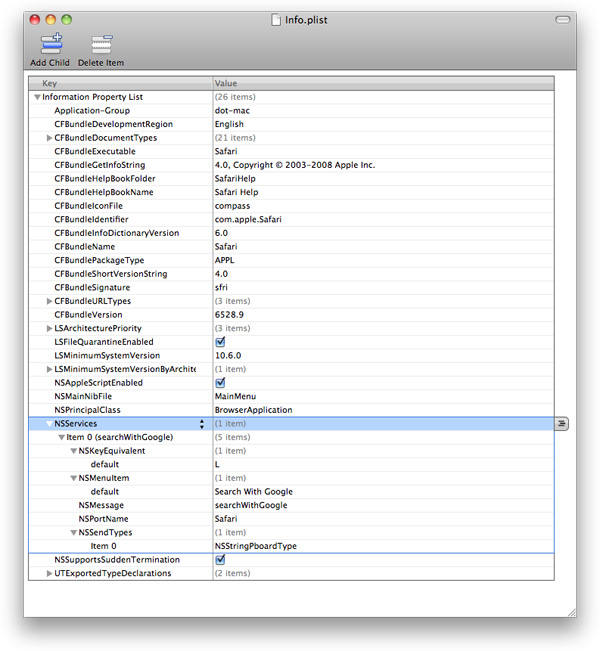600x651 pixels.
Task: Uncheck the LSFileQuarantineEnabled checkbox
Action: tap(220, 342)
